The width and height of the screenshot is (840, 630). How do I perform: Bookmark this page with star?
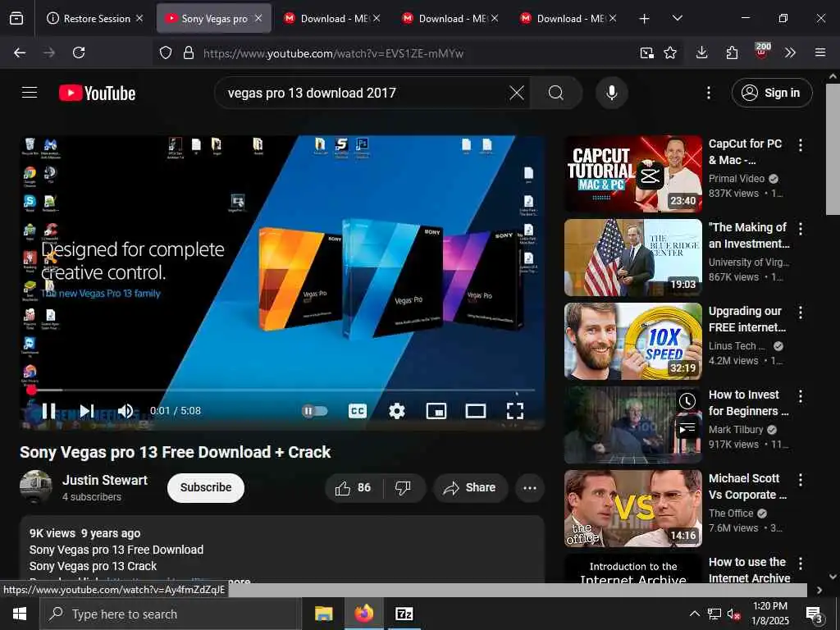coord(669,52)
